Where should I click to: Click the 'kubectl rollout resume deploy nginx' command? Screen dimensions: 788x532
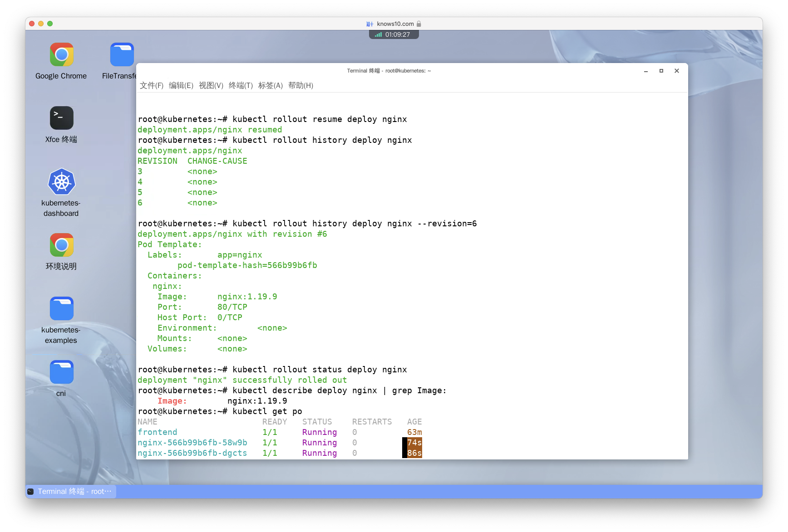click(320, 119)
